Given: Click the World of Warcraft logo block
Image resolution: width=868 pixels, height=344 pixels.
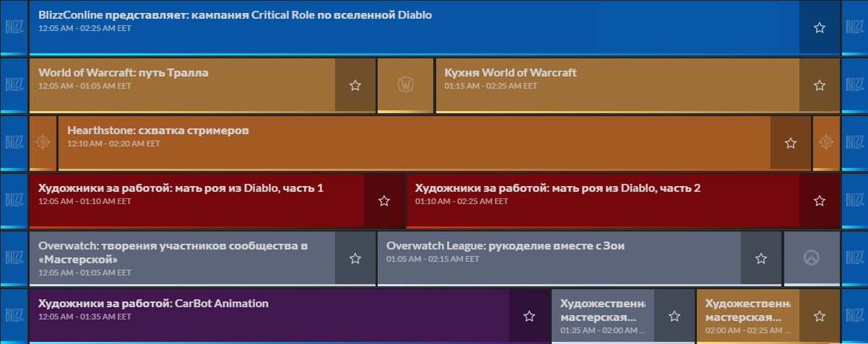Looking at the screenshot, I should tap(405, 85).
